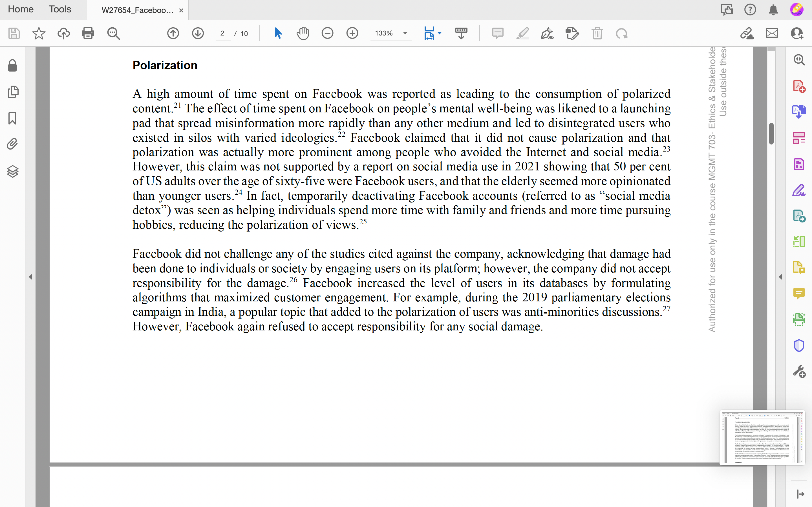The height and width of the screenshot is (507, 812).
Task: Go to the next page with down arrow
Action: click(x=198, y=33)
